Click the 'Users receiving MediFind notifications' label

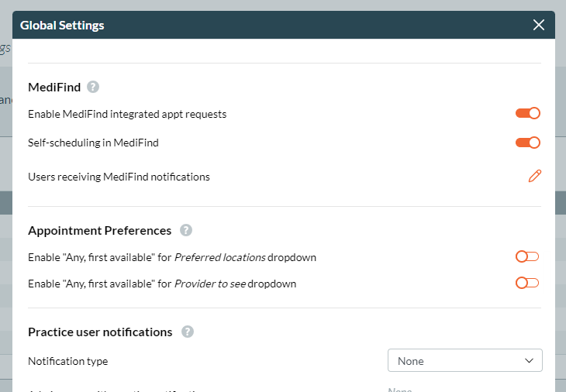(119, 177)
